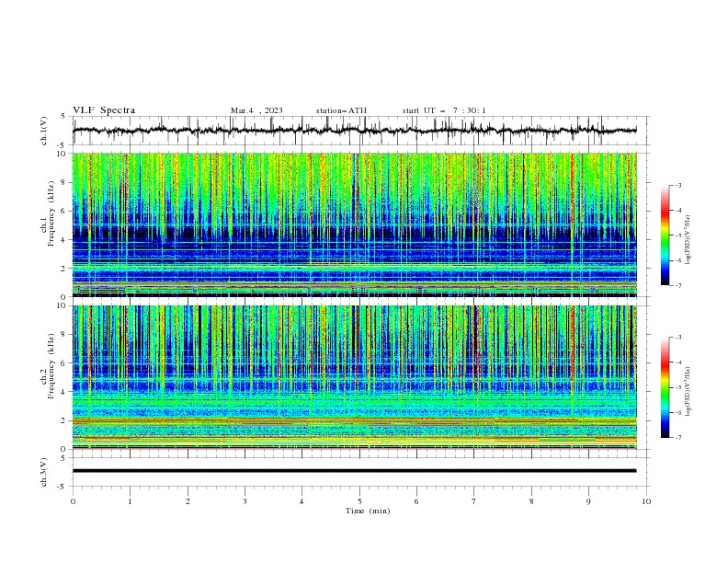Click the "8" kHz tick of ch.1 spectrogram
Image resolution: width=728 pixels, height=563 pixels.
point(64,182)
